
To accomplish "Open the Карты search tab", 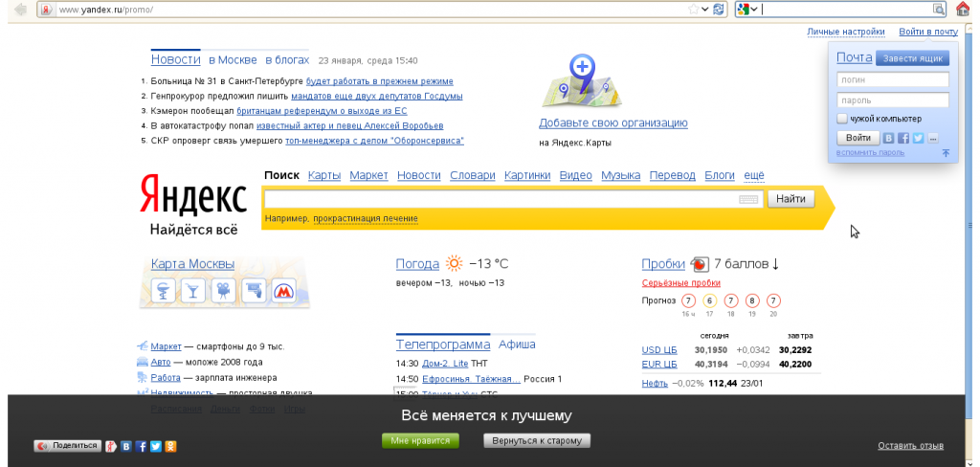I will point(324,176).
